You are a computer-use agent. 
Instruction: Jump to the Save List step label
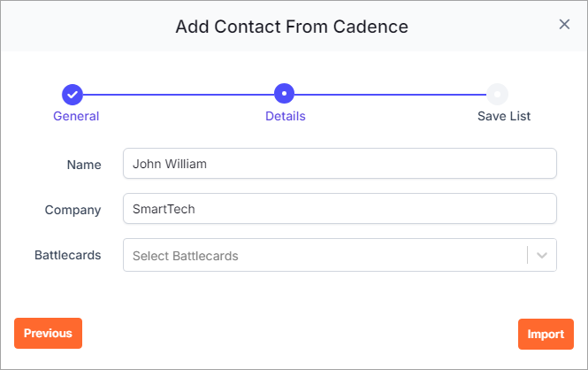[504, 116]
